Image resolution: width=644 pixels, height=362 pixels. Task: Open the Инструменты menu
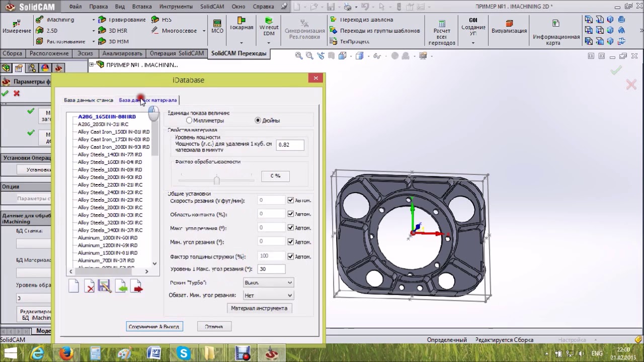[x=176, y=7]
